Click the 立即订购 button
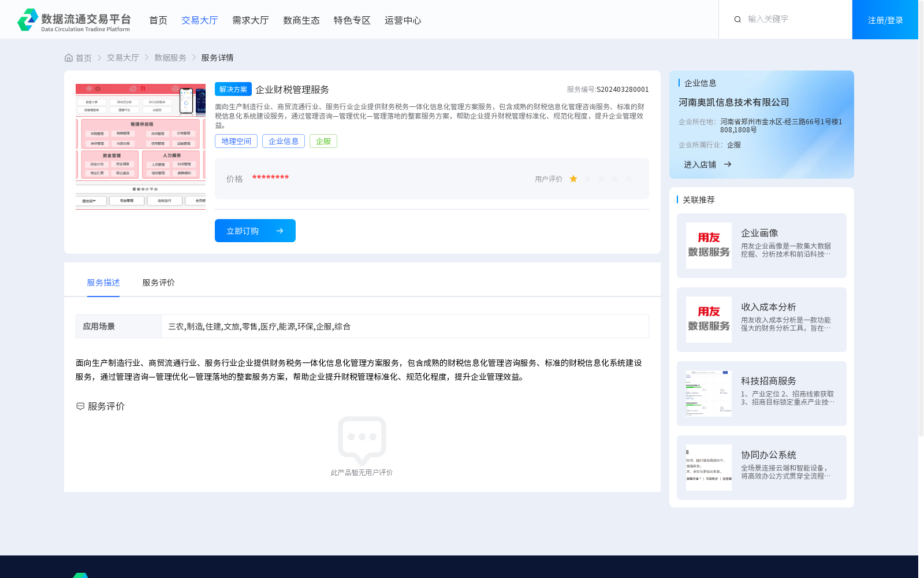The width and height of the screenshot is (924, 578). [x=255, y=231]
